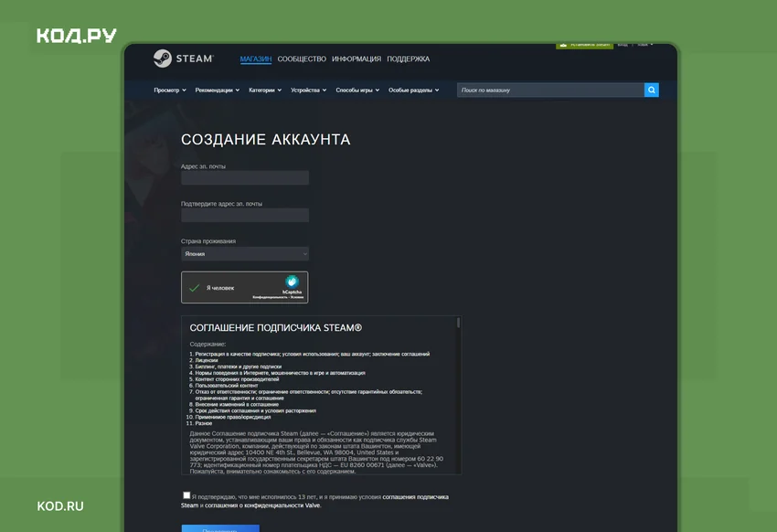Screen dimensions: 777x532
Task: Expand the 'Категории' menu
Action: (265, 90)
